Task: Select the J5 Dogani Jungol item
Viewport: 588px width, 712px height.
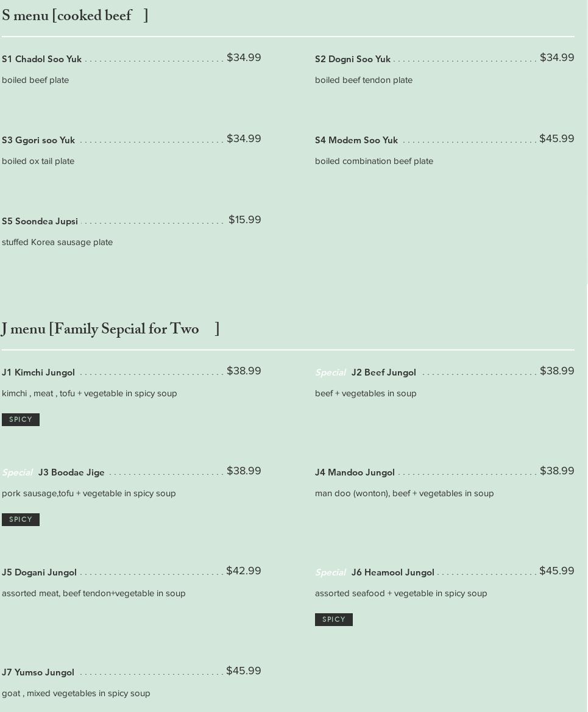Action: tap(39, 572)
